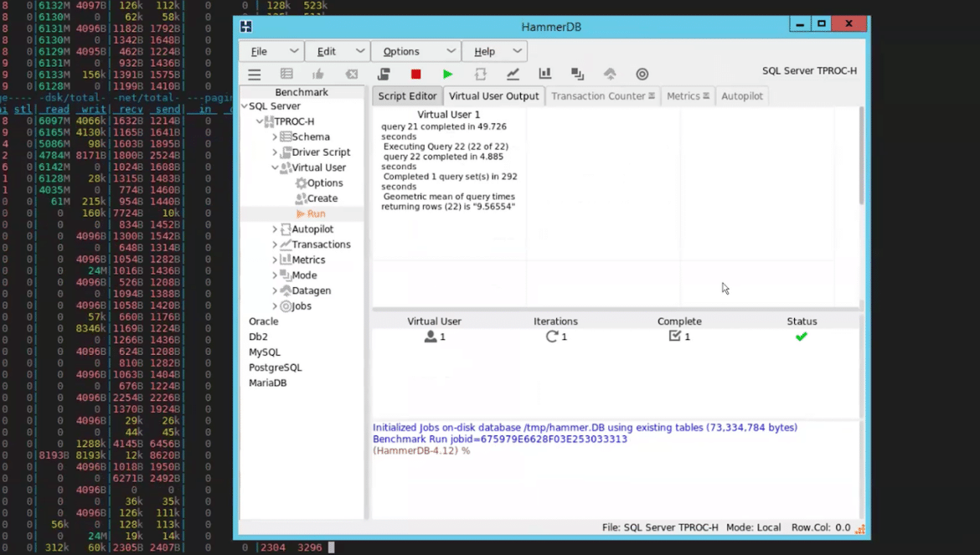Screen dimensions: 980x555
Task: Click the Mode: Local status bar entry
Action: coord(753,527)
